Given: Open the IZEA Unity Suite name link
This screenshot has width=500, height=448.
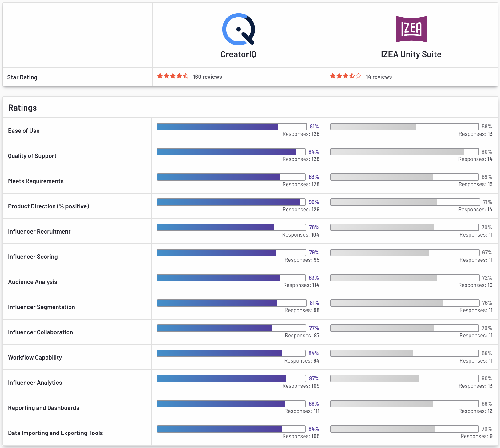Looking at the screenshot, I should point(411,54).
